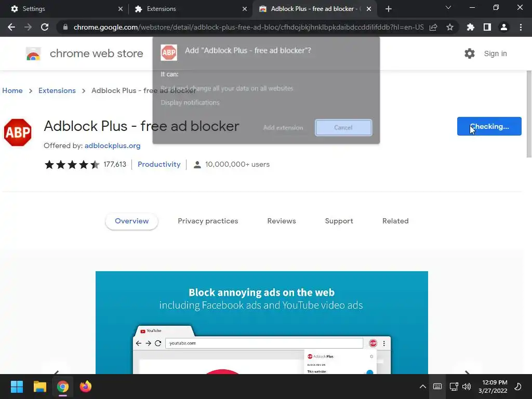Click the 10,000,000+ users text
The image size is (532, 399).
(x=237, y=164)
